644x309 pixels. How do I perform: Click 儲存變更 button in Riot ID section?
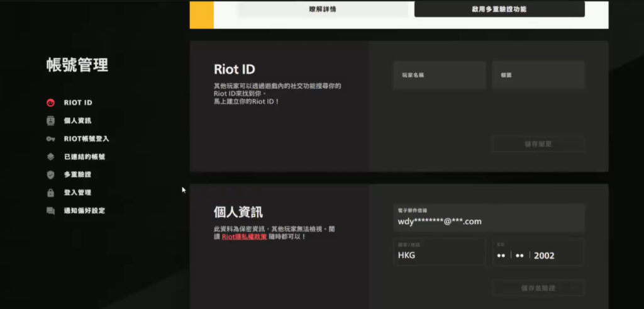pos(538,144)
